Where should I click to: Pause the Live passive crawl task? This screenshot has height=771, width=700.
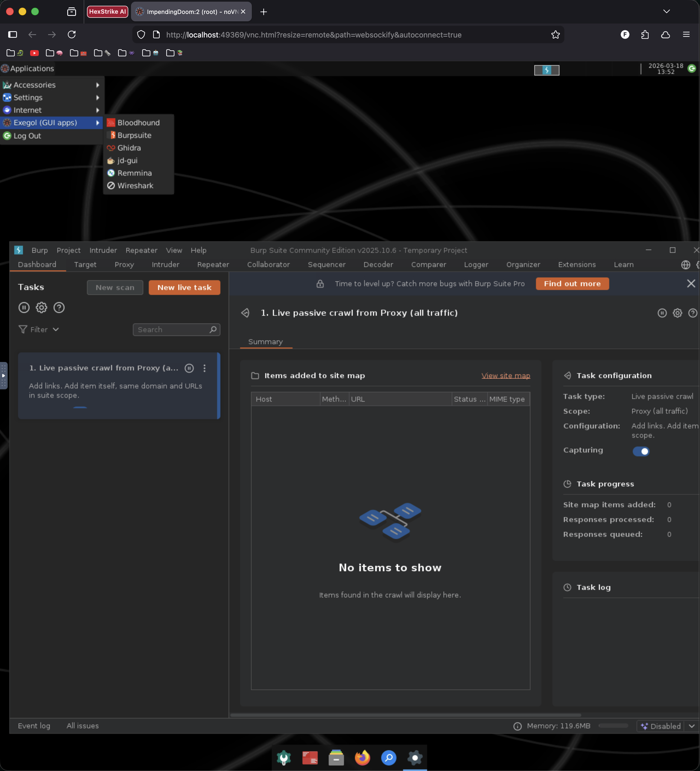[189, 368]
